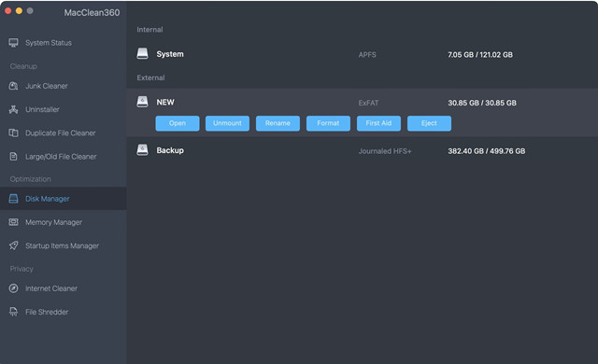Screen dimensions: 598x364
Task: Click the Duplicate File Cleaner icon
Action: 13,133
